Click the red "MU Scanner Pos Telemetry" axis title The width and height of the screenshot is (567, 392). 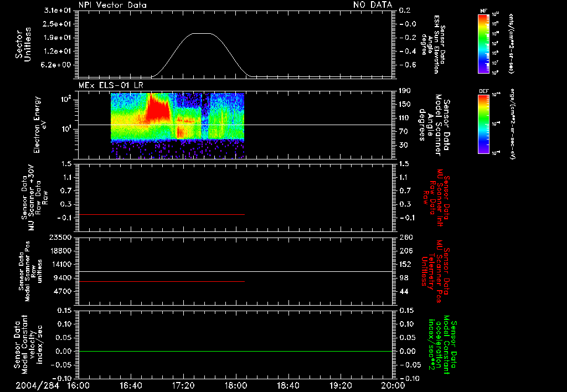(x=436, y=271)
